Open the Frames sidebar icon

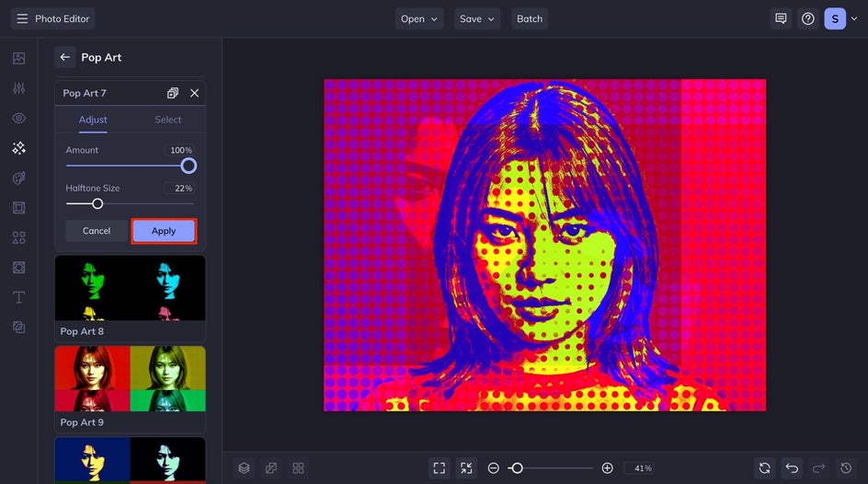18,208
